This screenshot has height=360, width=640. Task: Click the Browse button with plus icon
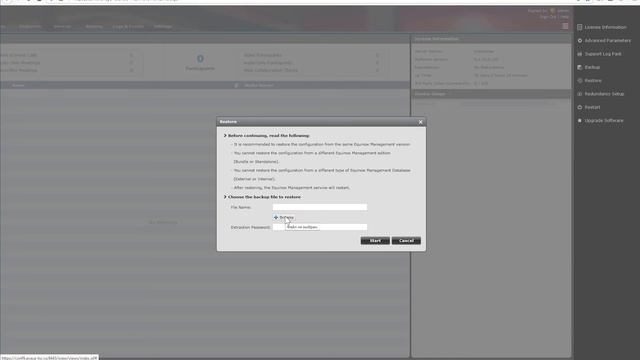(x=284, y=218)
